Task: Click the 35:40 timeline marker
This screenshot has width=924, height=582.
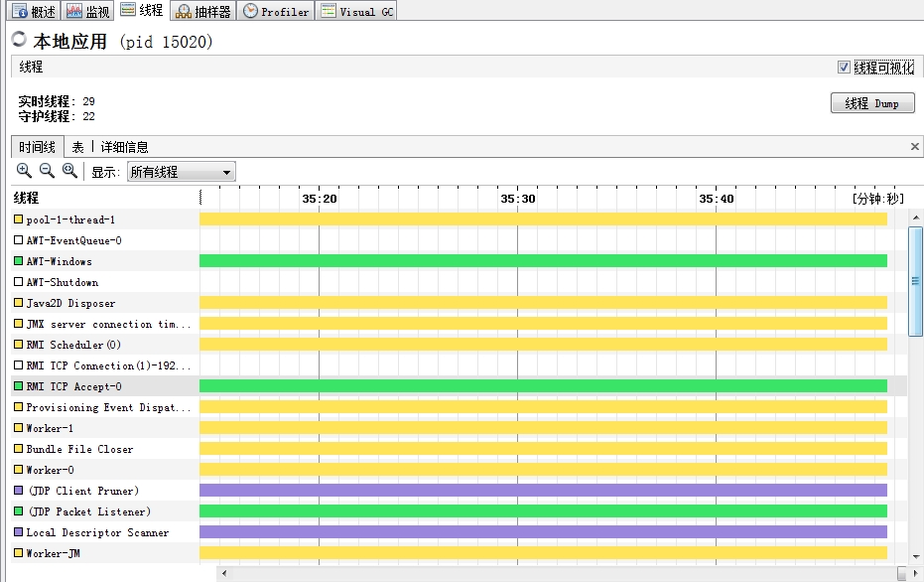Action: tap(717, 199)
